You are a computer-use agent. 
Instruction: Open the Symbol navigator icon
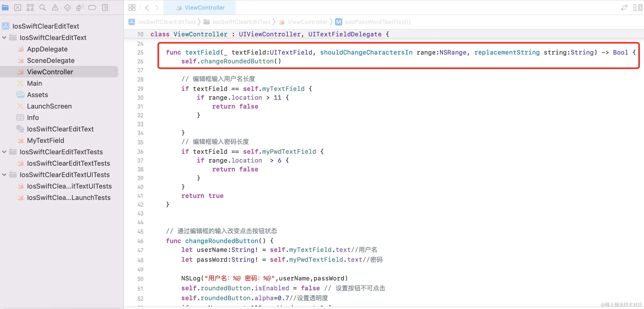click(30, 8)
